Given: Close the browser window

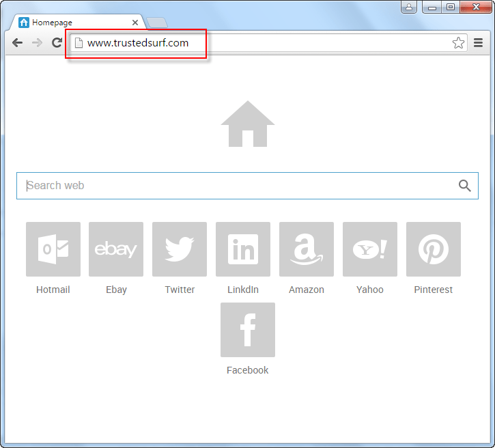Looking at the screenshot, I should [x=476, y=7].
